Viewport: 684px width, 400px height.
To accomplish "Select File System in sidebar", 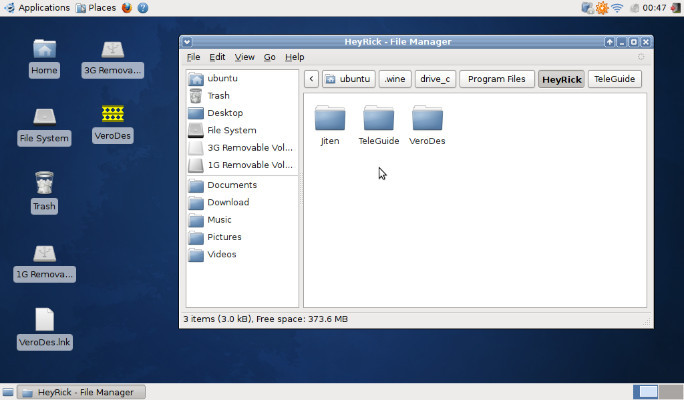I will click(242, 130).
